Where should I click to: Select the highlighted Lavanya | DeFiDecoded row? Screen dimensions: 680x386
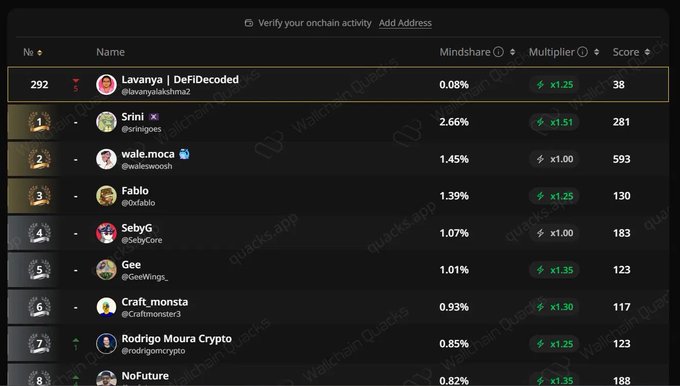coord(338,85)
